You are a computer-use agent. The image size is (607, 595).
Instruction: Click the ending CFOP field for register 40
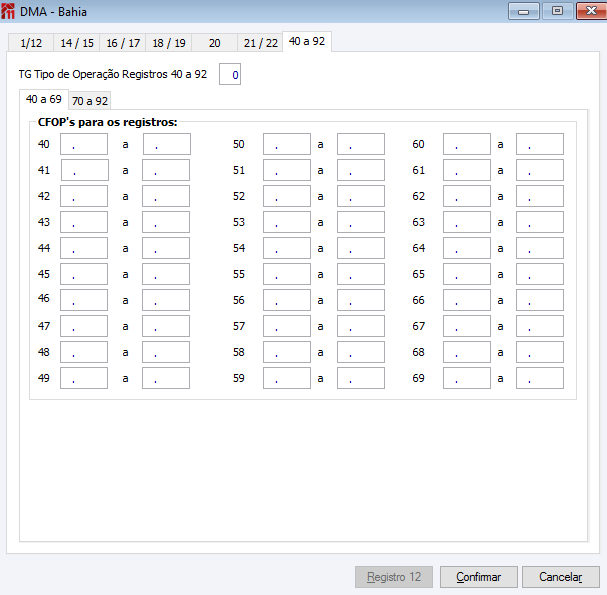pyautogui.click(x=167, y=144)
